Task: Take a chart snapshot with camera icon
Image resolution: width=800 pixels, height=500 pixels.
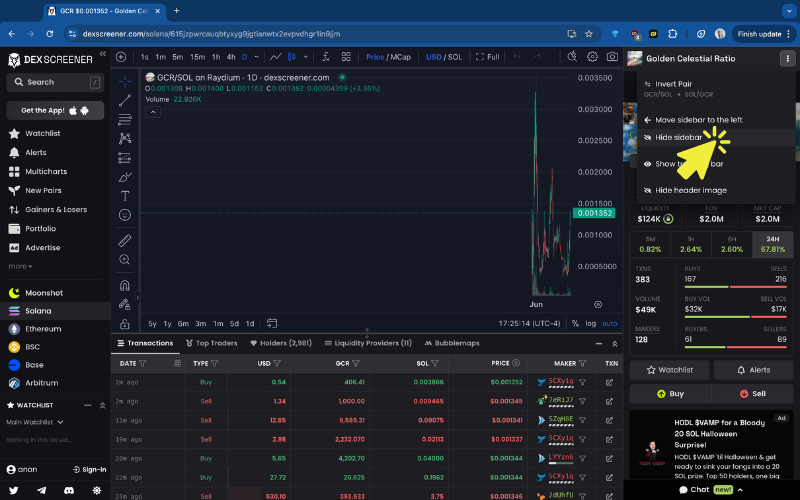Action: coord(612,57)
